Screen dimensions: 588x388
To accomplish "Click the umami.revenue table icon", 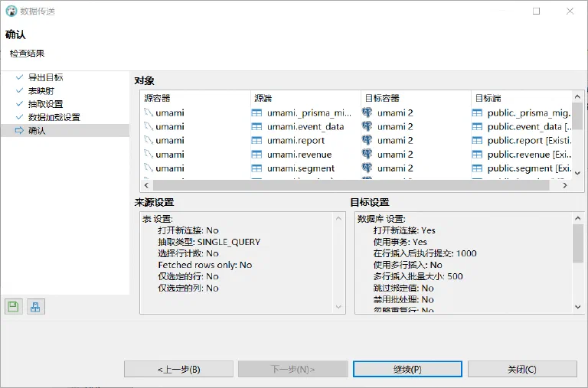I will coord(257,155).
